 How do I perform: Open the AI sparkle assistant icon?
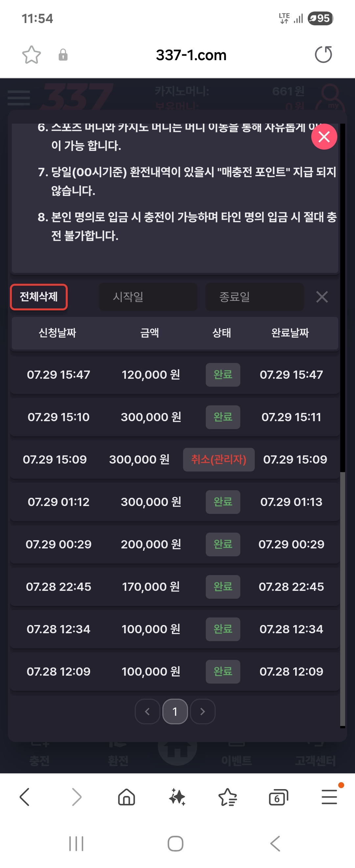(177, 797)
